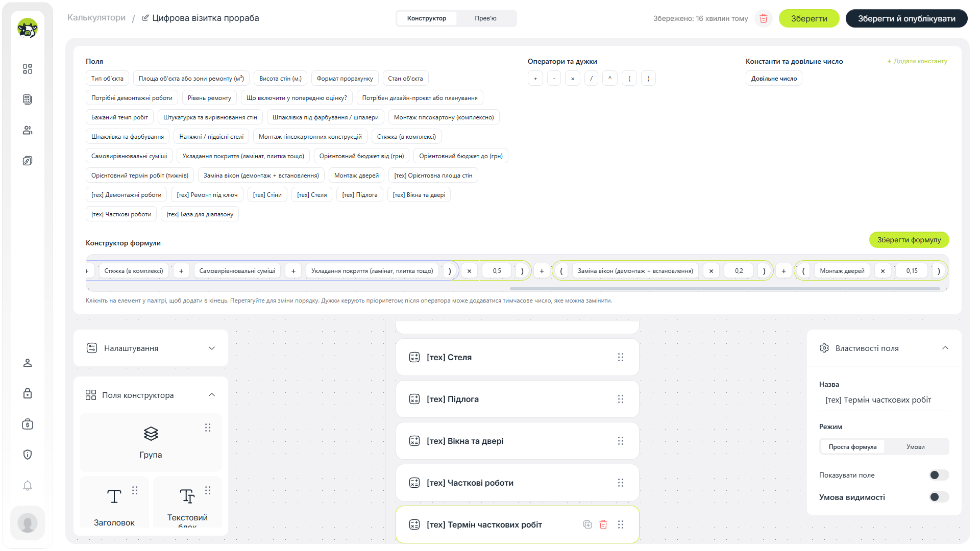The height and width of the screenshot is (551, 980).
Task: Delete the [тех] Термін часткових робіт field
Action: point(603,524)
